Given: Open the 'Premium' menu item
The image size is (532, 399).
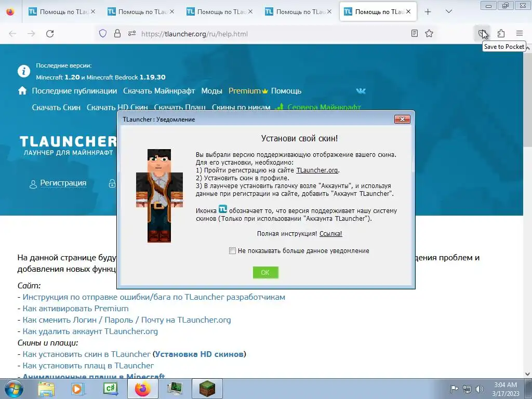Looking at the screenshot, I should click(248, 91).
